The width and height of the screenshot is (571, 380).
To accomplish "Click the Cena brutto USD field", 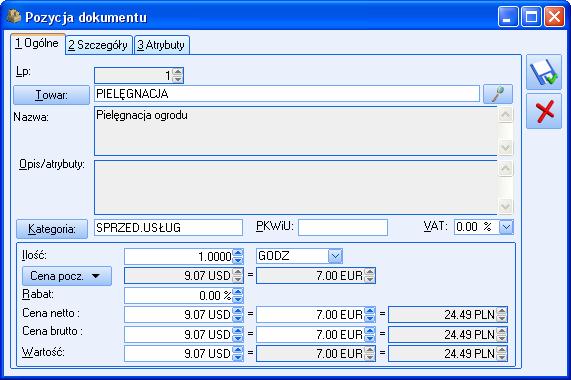I will (178, 334).
